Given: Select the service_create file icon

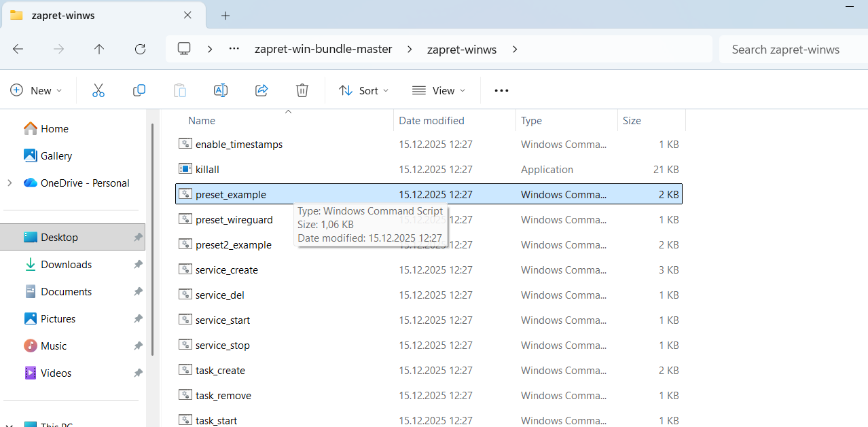Looking at the screenshot, I should [185, 270].
